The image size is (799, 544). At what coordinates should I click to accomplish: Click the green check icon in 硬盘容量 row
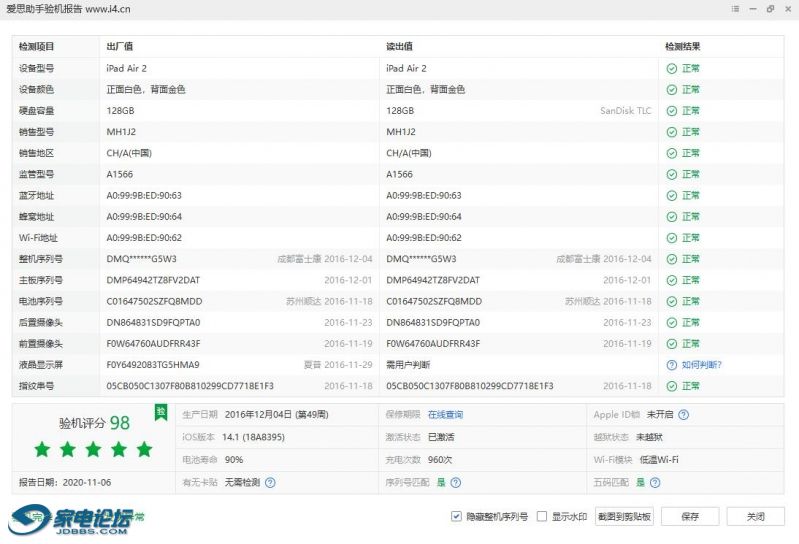(x=672, y=111)
